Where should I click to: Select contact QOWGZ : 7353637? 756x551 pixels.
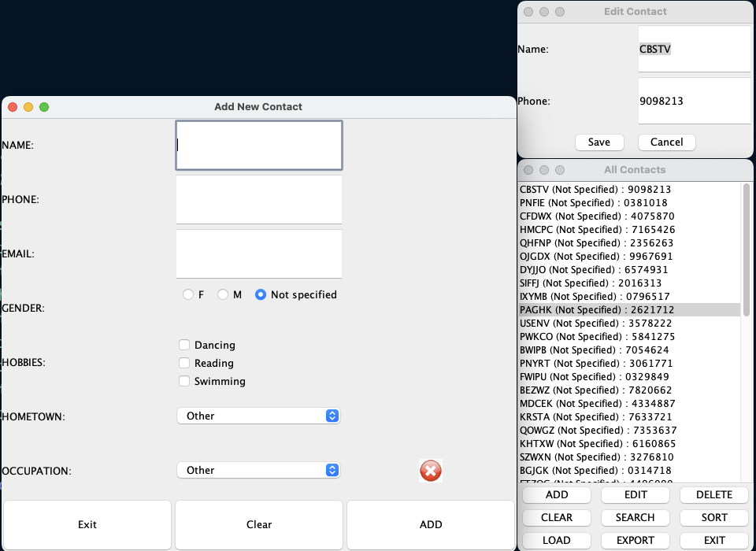(630, 431)
